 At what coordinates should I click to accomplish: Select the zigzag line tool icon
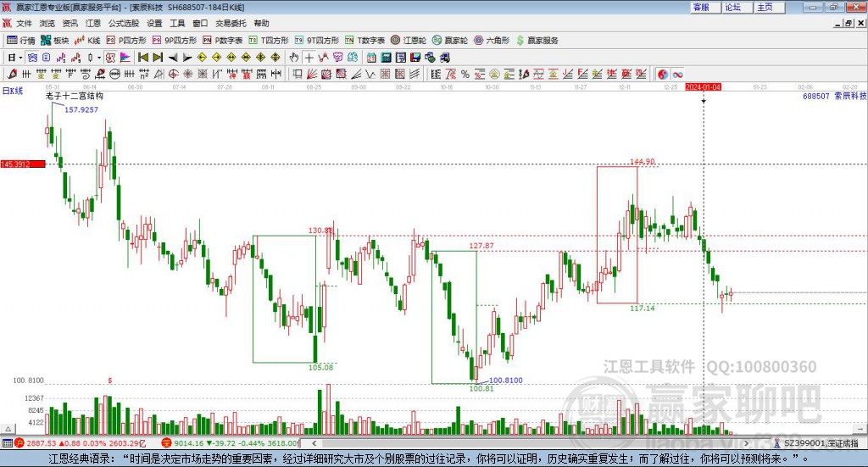tap(370, 74)
